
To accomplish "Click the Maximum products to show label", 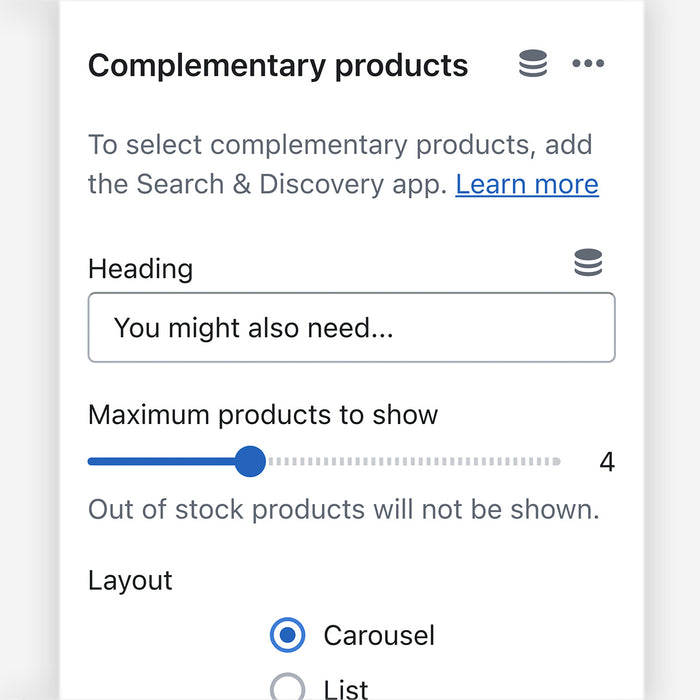I will coord(263,414).
